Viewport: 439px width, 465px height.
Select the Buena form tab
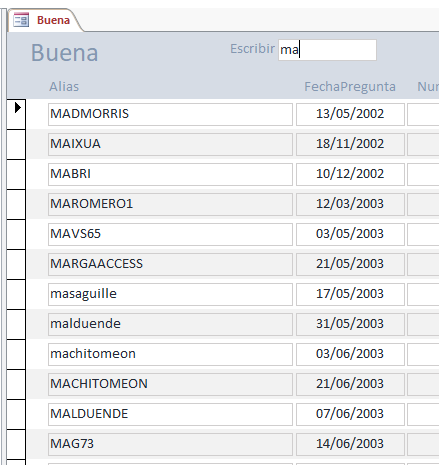pos(45,20)
